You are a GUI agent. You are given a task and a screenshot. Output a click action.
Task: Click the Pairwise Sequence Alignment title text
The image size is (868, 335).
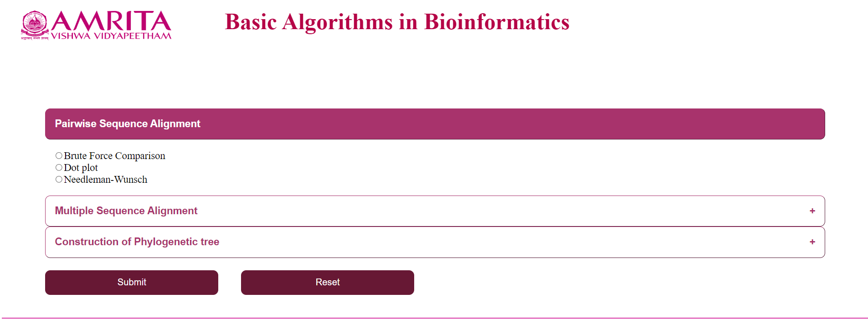click(x=128, y=124)
